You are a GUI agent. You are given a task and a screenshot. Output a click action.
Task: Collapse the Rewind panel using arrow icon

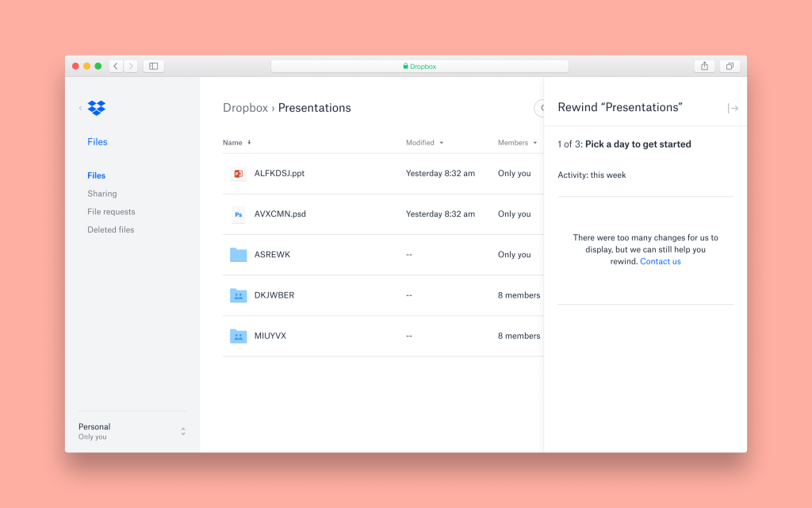(733, 109)
